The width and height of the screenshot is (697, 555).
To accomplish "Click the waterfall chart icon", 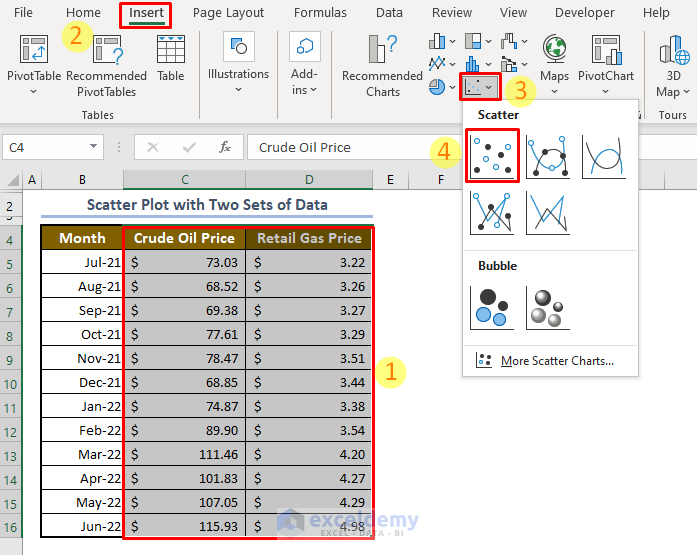I will [509, 41].
